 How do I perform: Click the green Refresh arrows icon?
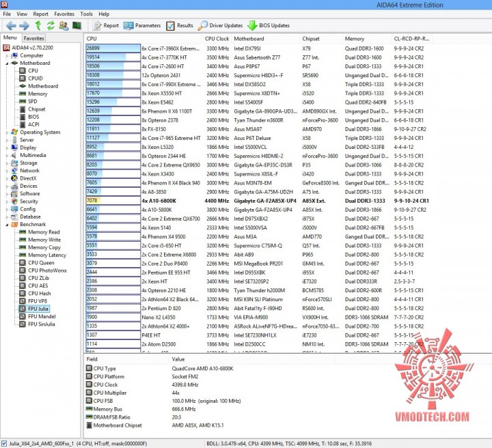coord(51,25)
